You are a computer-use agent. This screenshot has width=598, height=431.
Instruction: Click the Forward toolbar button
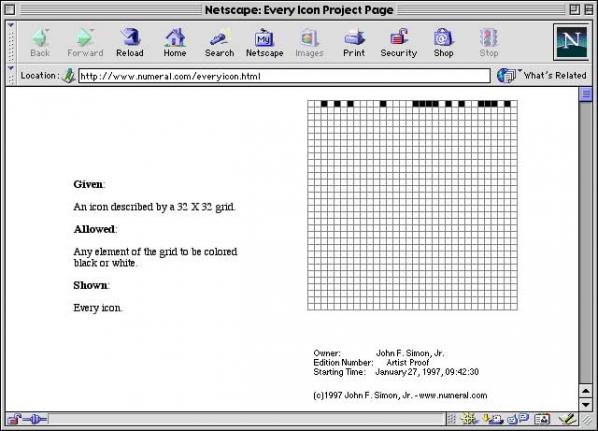pyautogui.click(x=85, y=43)
